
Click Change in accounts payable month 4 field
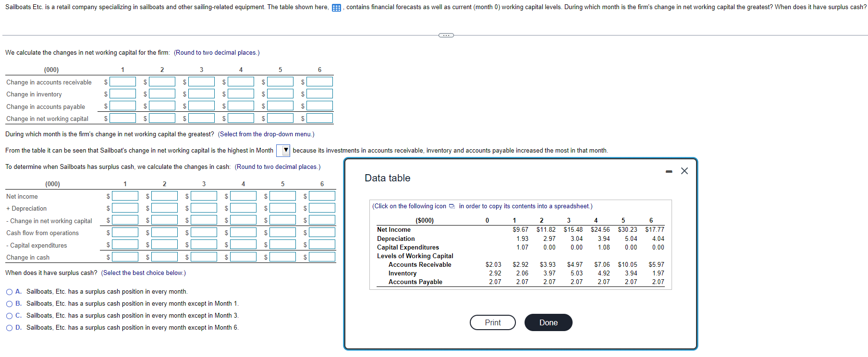(241, 106)
